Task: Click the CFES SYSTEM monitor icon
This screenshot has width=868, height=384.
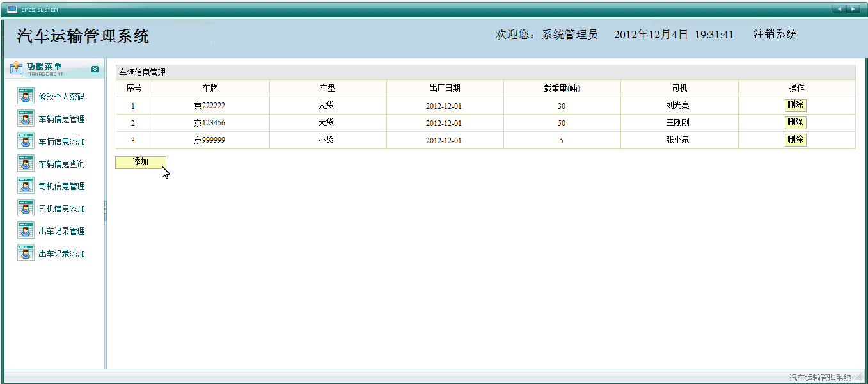Action: [12, 9]
